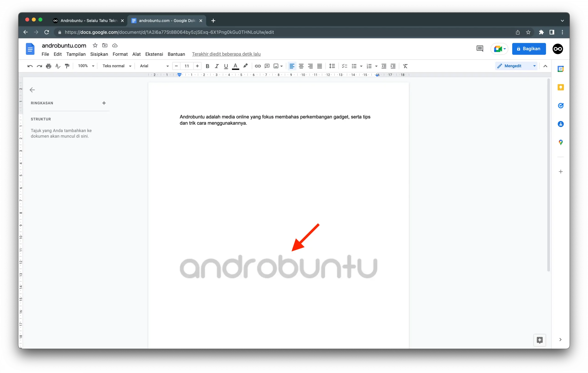The width and height of the screenshot is (588, 373).
Task: Toggle italic formatting
Action: (x=217, y=66)
